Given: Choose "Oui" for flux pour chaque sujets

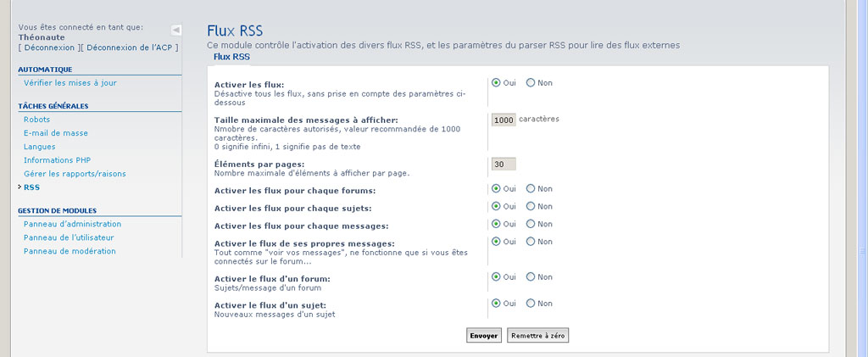Looking at the screenshot, I should point(496,207).
